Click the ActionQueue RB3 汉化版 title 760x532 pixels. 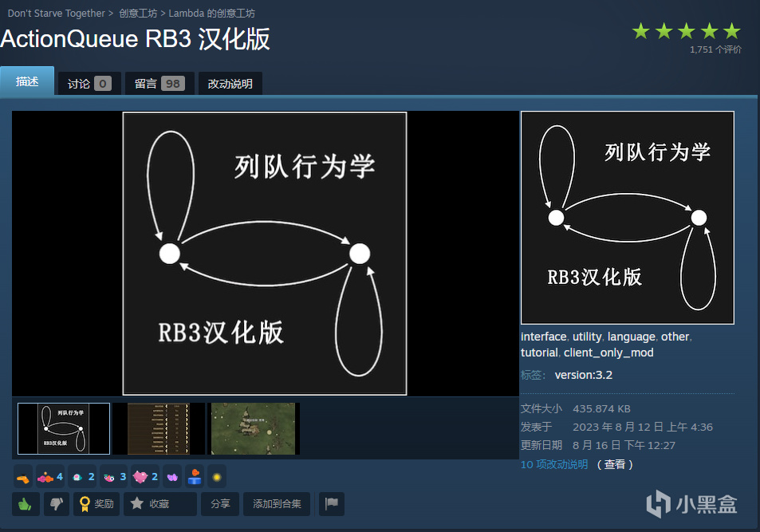(x=136, y=39)
